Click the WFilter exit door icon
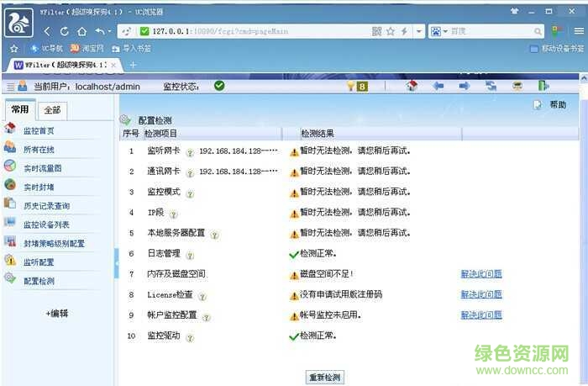Image resolution: width=588 pixels, height=386 pixels. 543,86
